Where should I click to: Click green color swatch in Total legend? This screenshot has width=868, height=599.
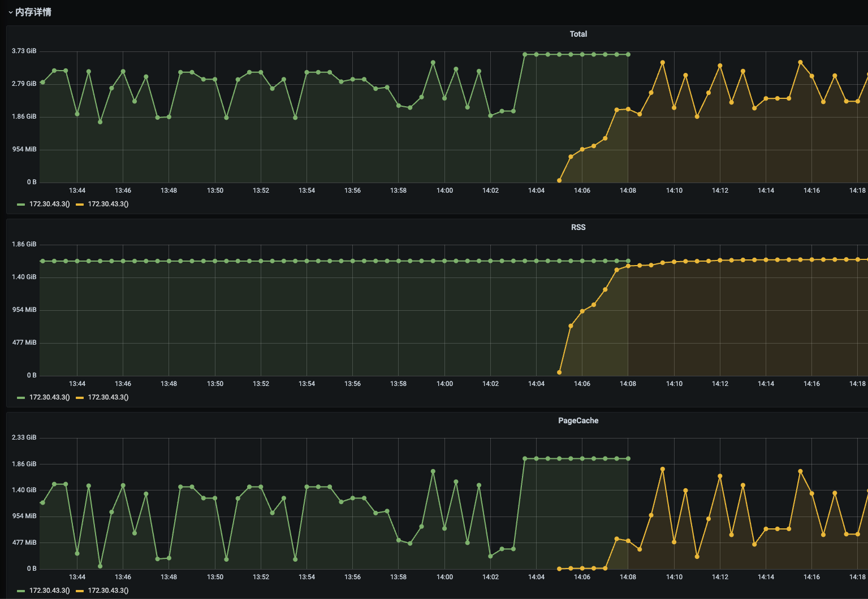tap(21, 205)
